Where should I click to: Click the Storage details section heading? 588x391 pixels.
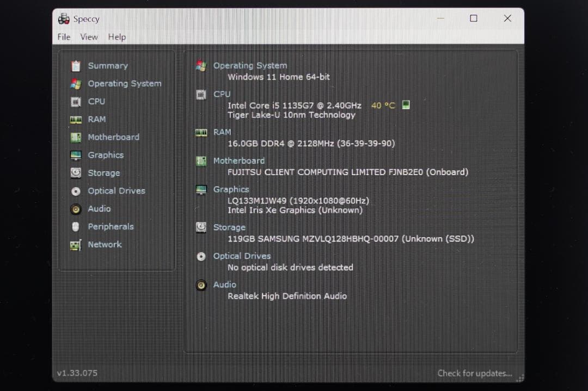click(230, 227)
